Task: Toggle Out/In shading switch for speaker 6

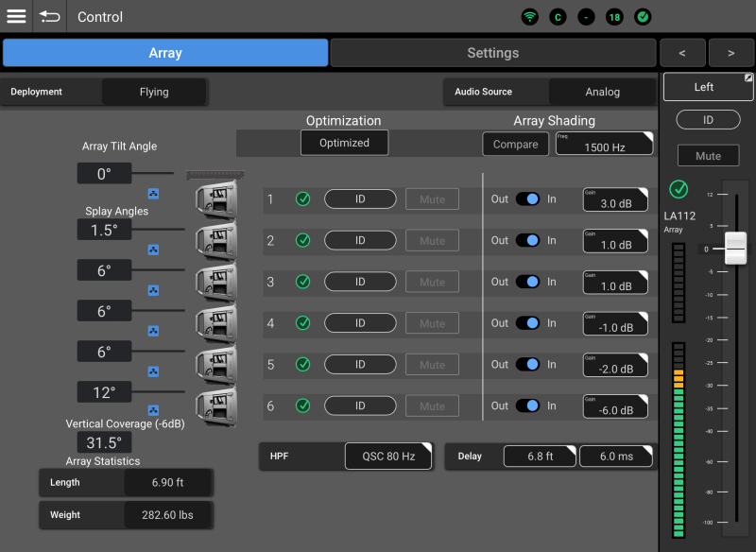Action: coord(527,405)
